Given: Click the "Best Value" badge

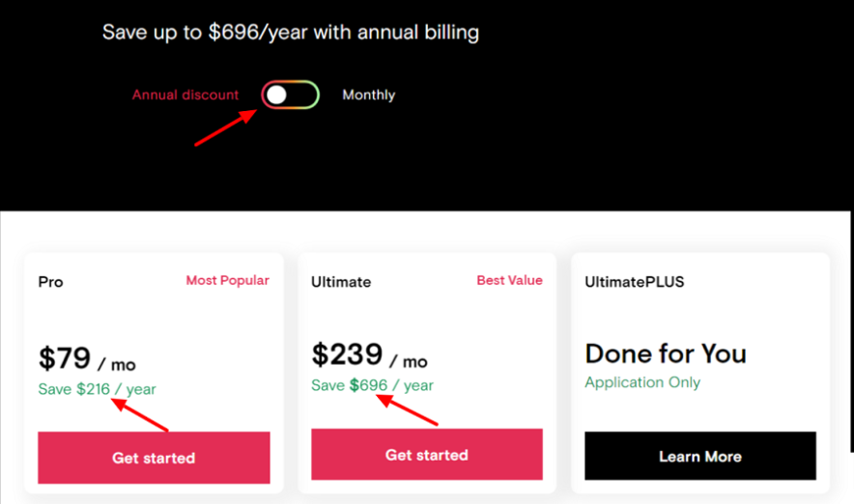Looking at the screenshot, I should coord(509,281).
